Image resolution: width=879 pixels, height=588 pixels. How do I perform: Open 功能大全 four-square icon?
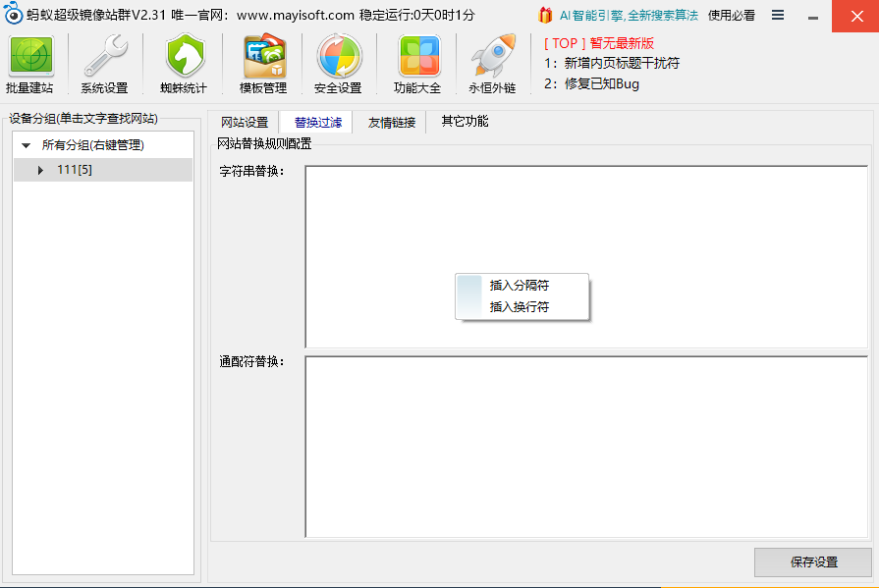pyautogui.click(x=418, y=56)
